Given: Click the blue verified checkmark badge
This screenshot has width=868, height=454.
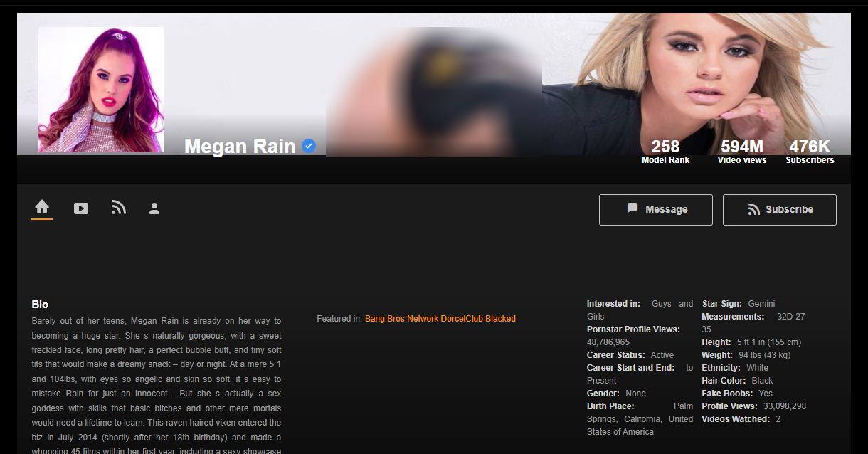Looking at the screenshot, I should 309,146.
